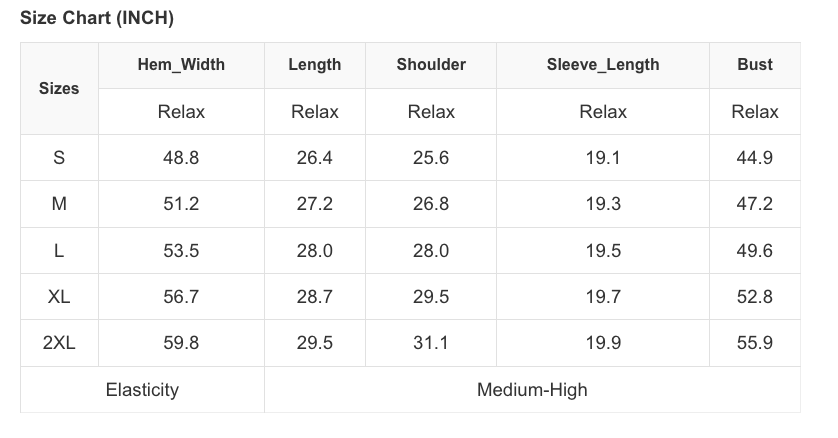Image resolution: width=838 pixels, height=438 pixels.
Task: Click the L size row label
Action: pyautogui.click(x=59, y=250)
